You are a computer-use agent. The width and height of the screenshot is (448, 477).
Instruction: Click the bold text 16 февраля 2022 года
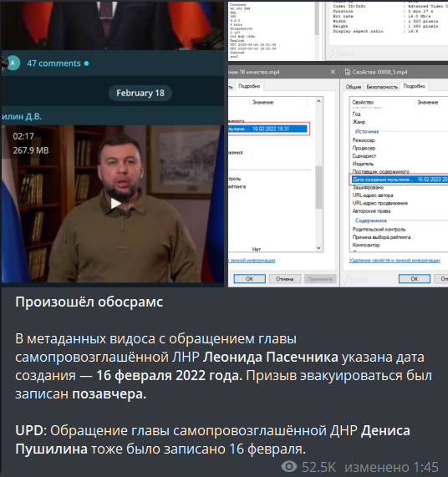pos(169,376)
